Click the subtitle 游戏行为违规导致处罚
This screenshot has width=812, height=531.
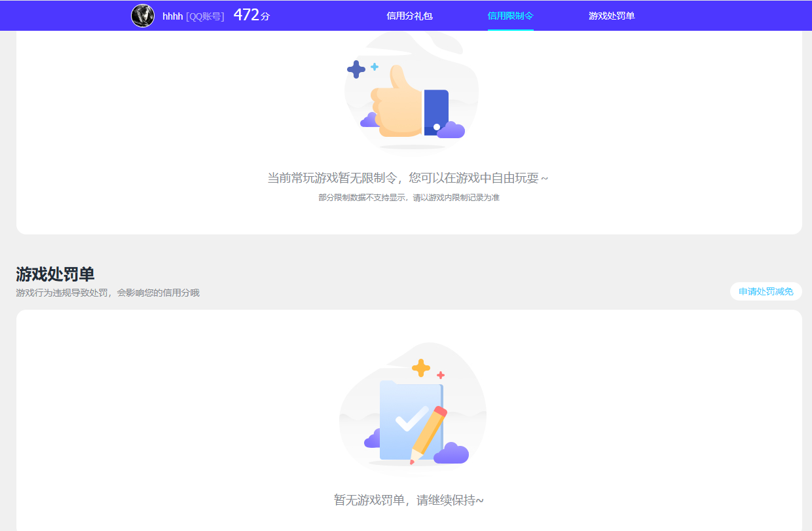62,293
